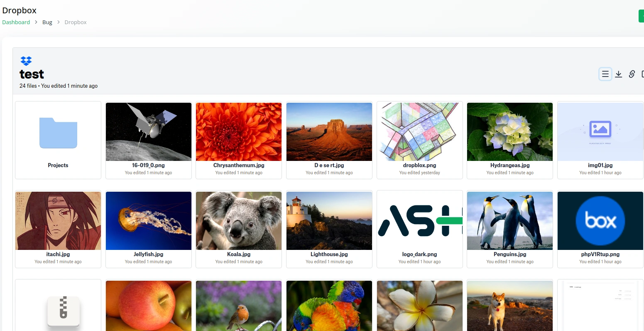Go to Dashboard breadcrumb link
644x331 pixels.
[x=16, y=22]
